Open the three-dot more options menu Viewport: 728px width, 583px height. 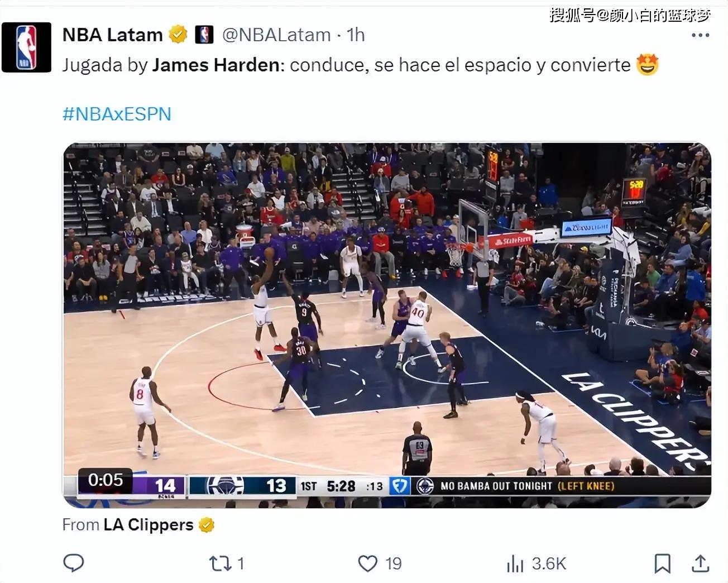[700, 35]
